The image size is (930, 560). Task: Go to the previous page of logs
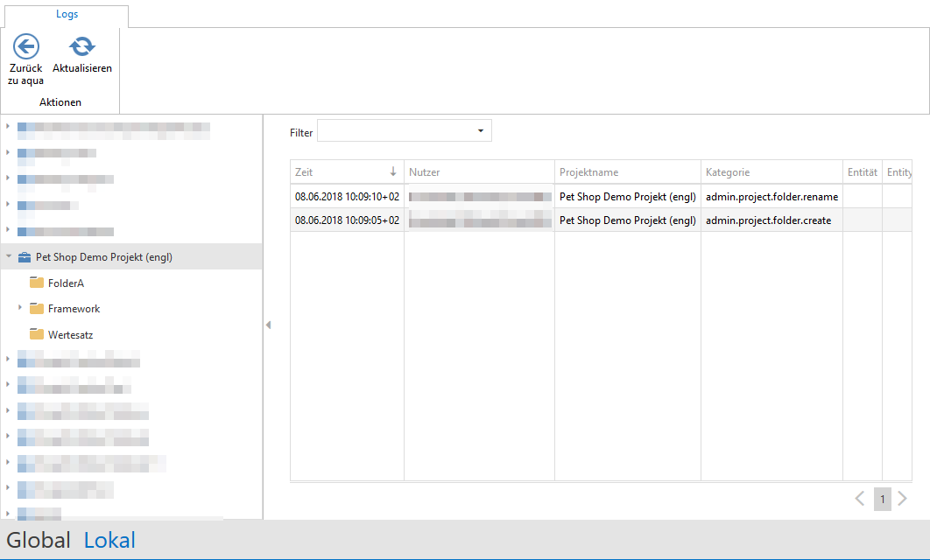pos(859,499)
